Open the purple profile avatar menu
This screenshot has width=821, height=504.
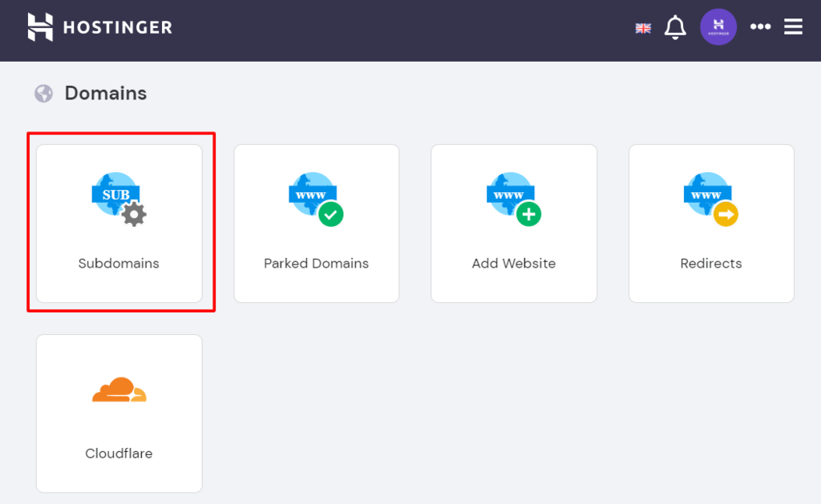coord(718,26)
